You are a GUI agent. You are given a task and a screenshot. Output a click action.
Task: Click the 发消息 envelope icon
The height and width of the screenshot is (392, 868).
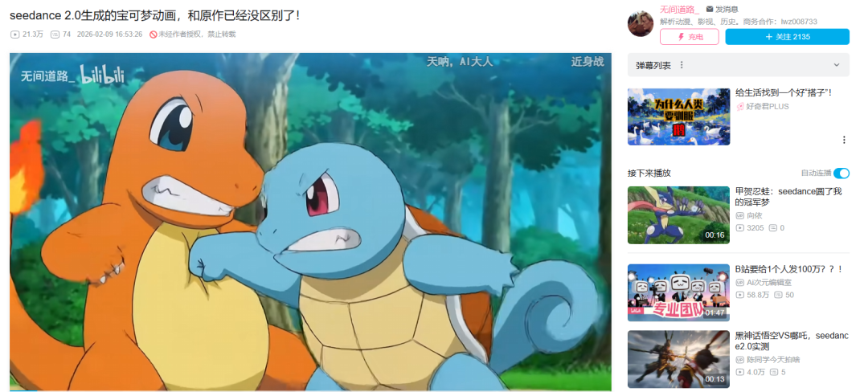(710, 10)
